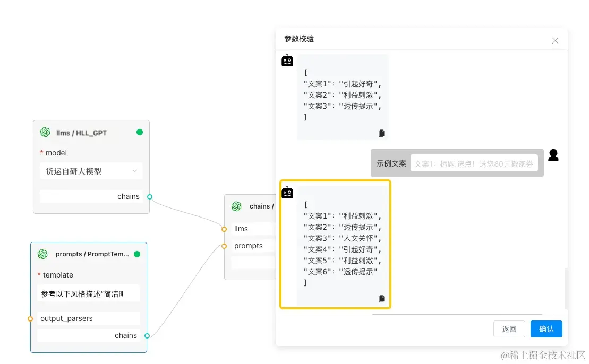Select the chains output field in llms node

91,196
